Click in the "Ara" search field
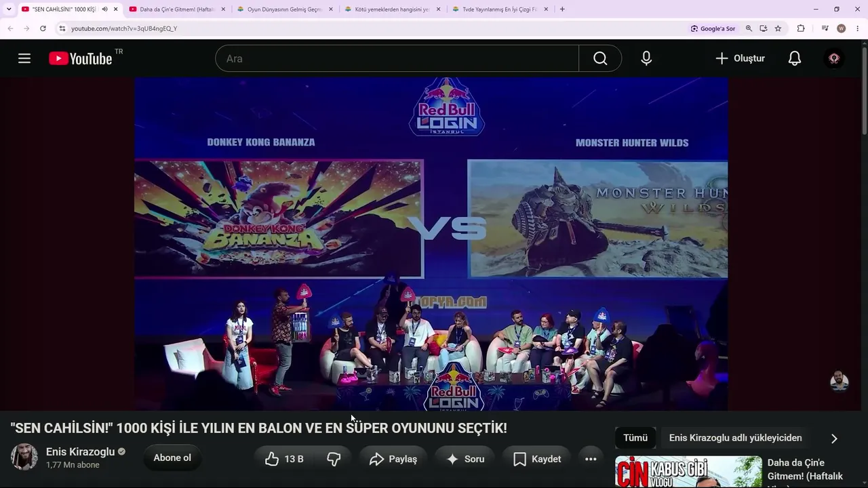Screen dimensions: 868x488 pyautogui.click(x=397, y=58)
